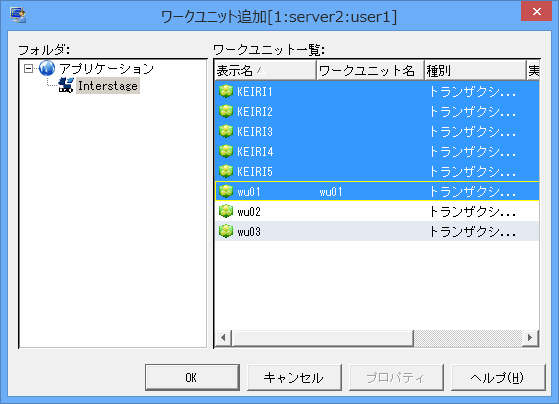Viewport: 559px width, 404px height.
Task: Select the KEIRI3 display name text
Action: (x=255, y=132)
